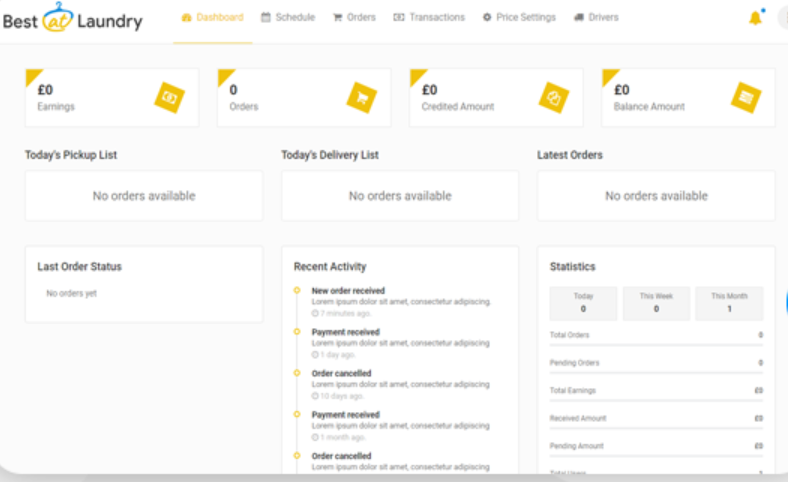Click the Recent Activity heading
The width and height of the screenshot is (788, 482).
point(330,266)
